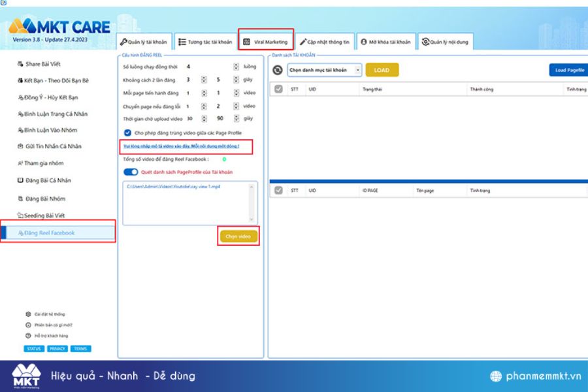
Task: Click the video path list text area
Action: tap(190, 203)
